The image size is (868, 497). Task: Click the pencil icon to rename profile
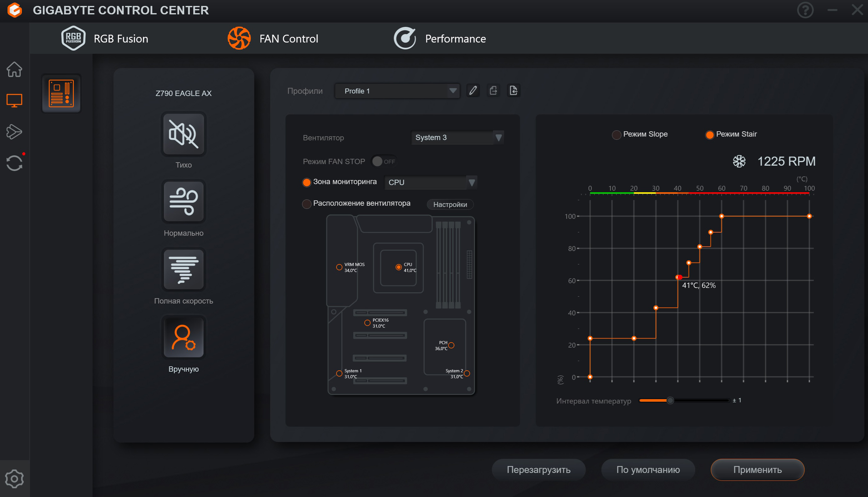coord(473,91)
